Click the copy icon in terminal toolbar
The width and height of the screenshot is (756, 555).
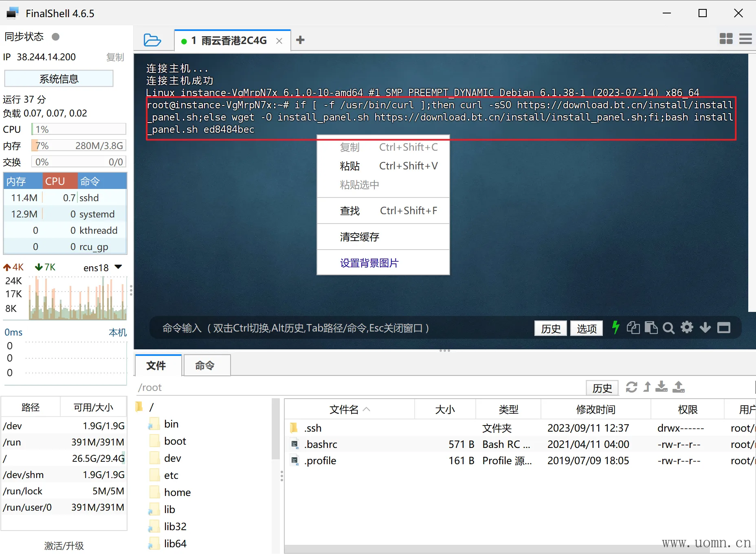coord(633,328)
